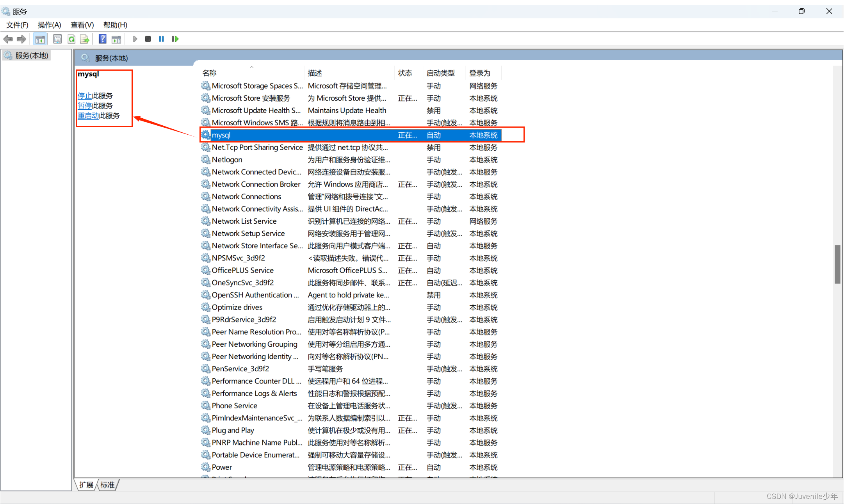The width and height of the screenshot is (844, 504).
Task: Select OneSyncSvc_3d9f2 service row
Action: 351,283
